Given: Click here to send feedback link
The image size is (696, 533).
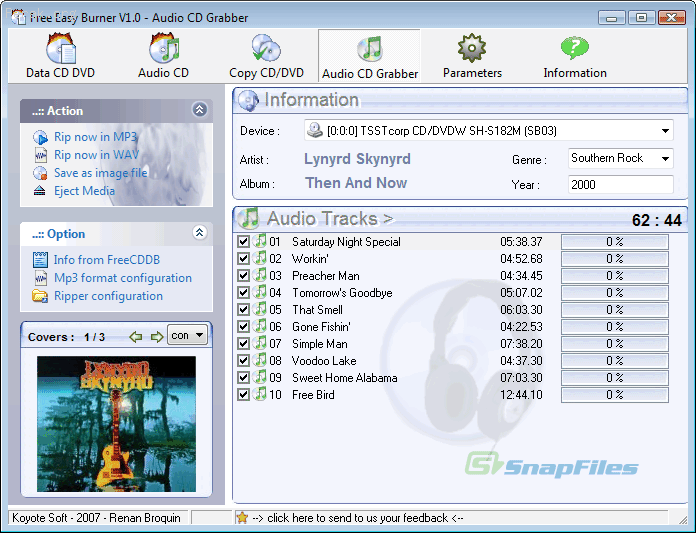Looking at the screenshot, I should tap(358, 518).
